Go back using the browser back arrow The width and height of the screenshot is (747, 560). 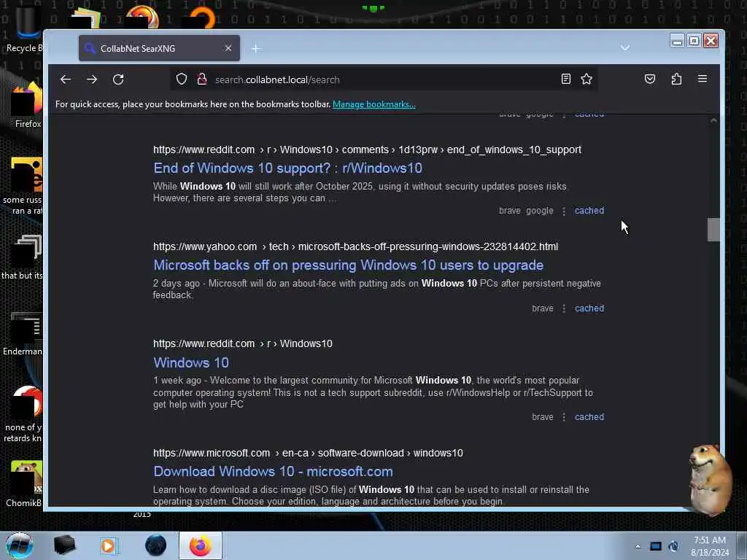(x=66, y=79)
